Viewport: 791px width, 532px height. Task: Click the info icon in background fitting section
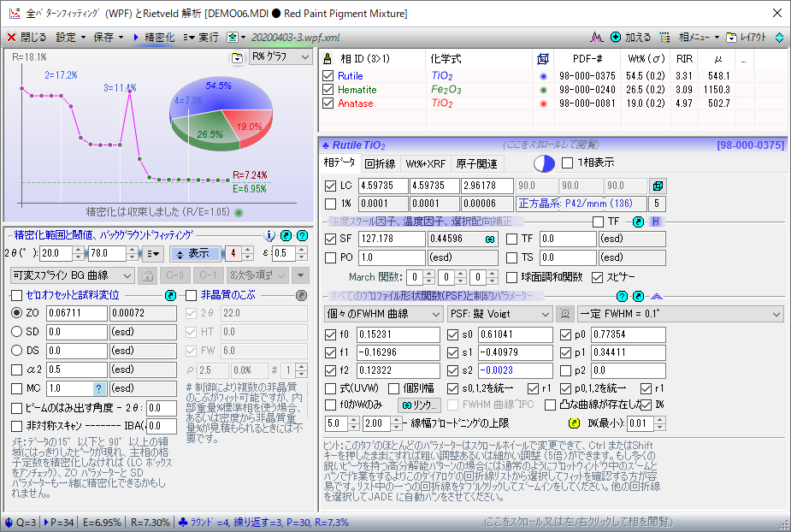[x=270, y=235]
